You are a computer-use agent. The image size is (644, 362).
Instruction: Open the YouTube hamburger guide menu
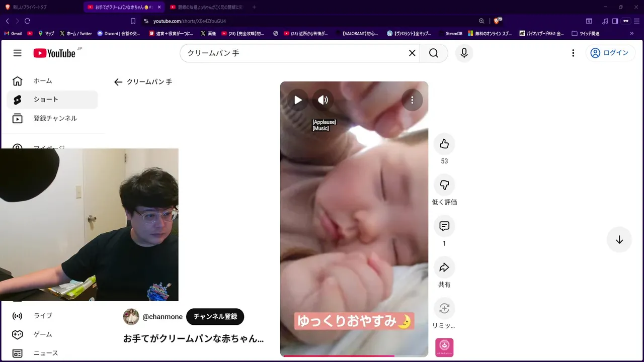pos(18,53)
